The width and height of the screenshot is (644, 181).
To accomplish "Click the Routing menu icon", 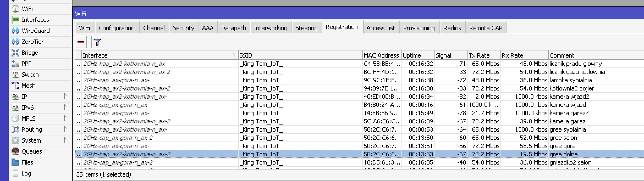I will tap(15, 129).
